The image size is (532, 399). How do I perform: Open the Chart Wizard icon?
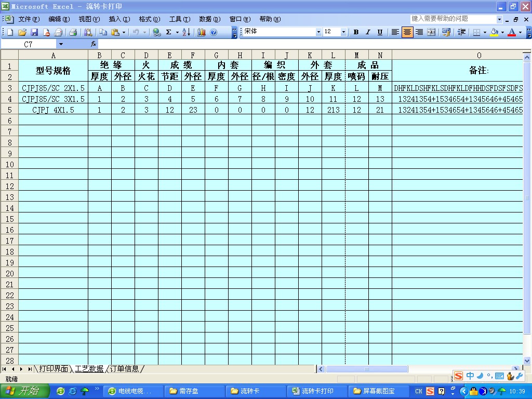[202, 32]
